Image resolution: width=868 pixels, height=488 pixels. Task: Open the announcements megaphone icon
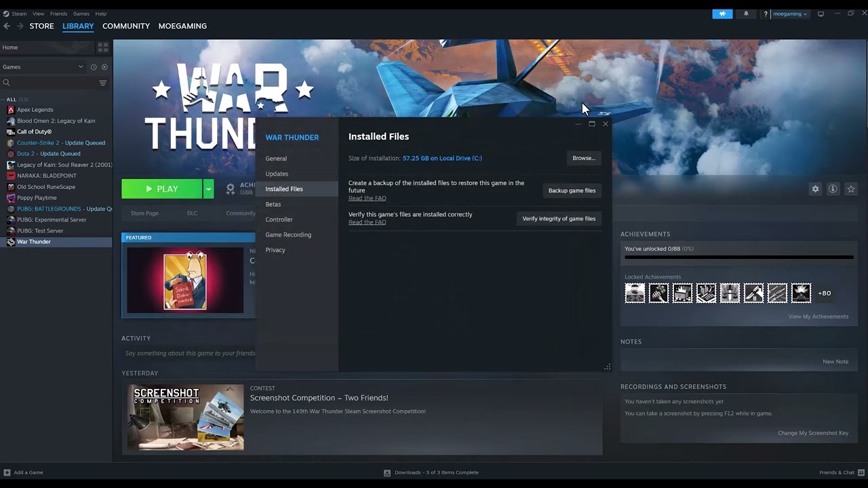click(722, 14)
